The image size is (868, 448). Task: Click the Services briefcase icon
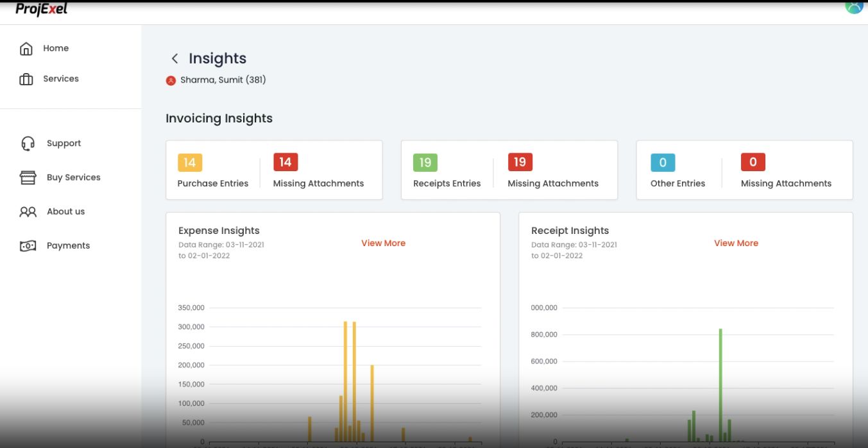[x=26, y=79]
